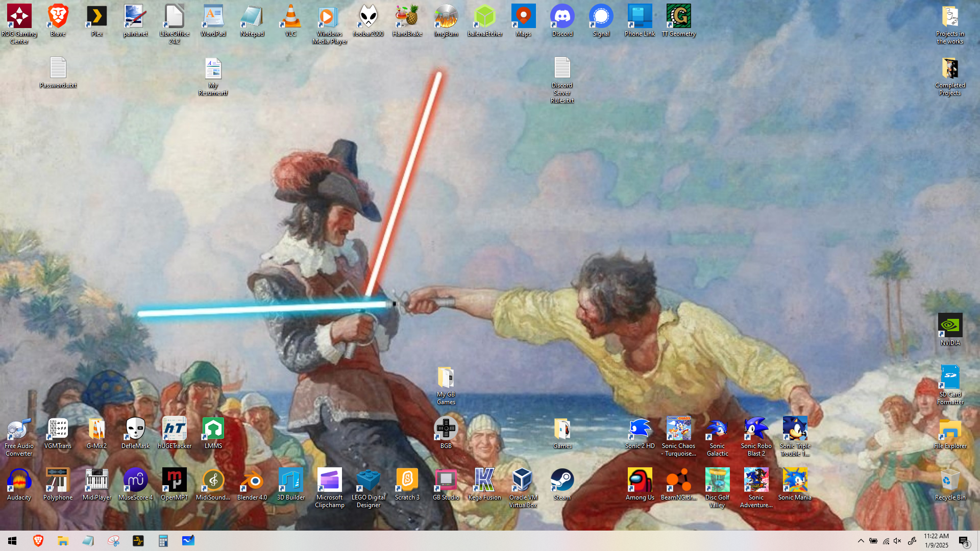Launch Microsoft Clipchamp shortcut

pos(329,488)
